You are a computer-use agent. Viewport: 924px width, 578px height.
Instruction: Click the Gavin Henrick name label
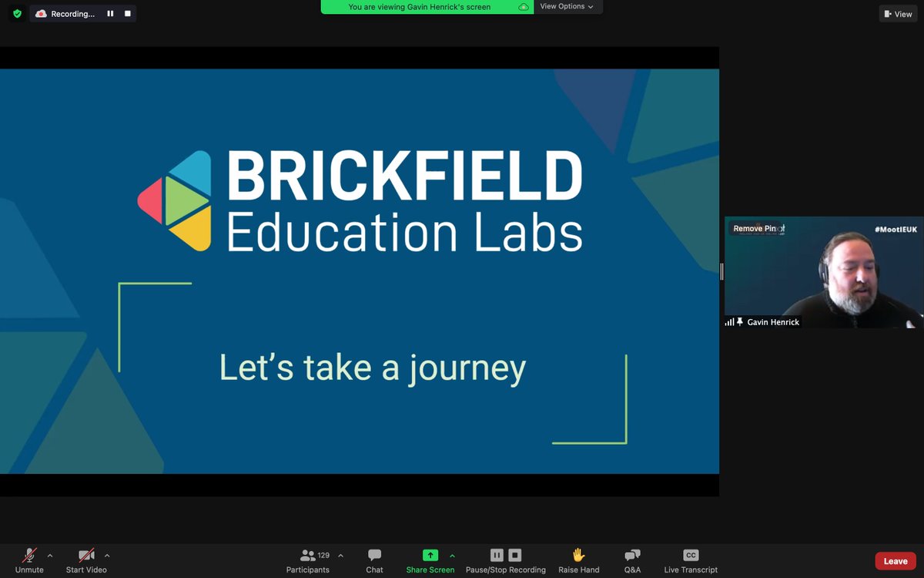click(773, 322)
